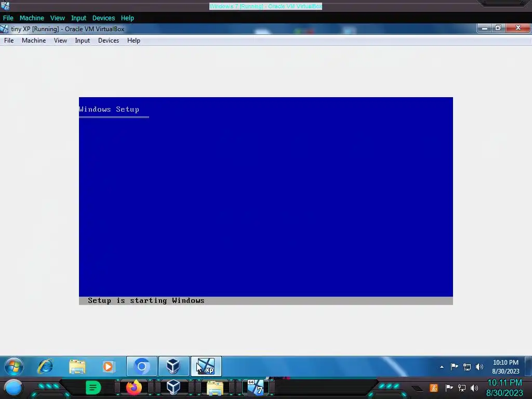Viewport: 532px width, 399px height.
Task: Open Devices menu of tiny XP window
Action: click(x=108, y=41)
